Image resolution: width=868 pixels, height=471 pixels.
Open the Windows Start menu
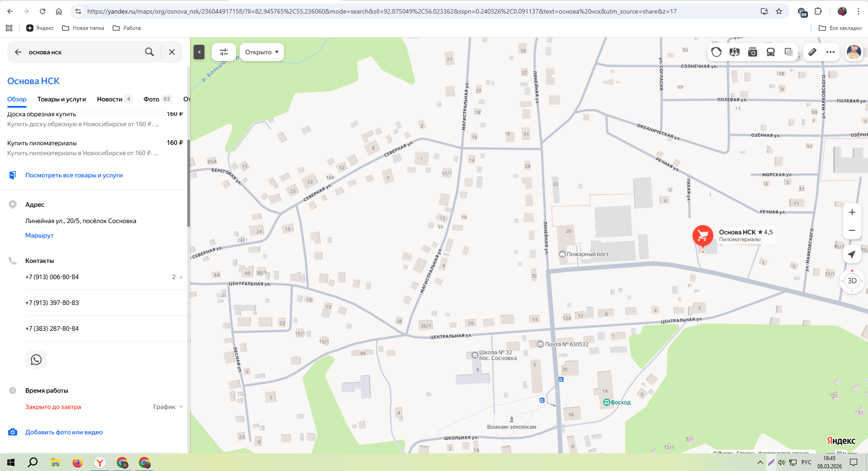(x=11, y=462)
